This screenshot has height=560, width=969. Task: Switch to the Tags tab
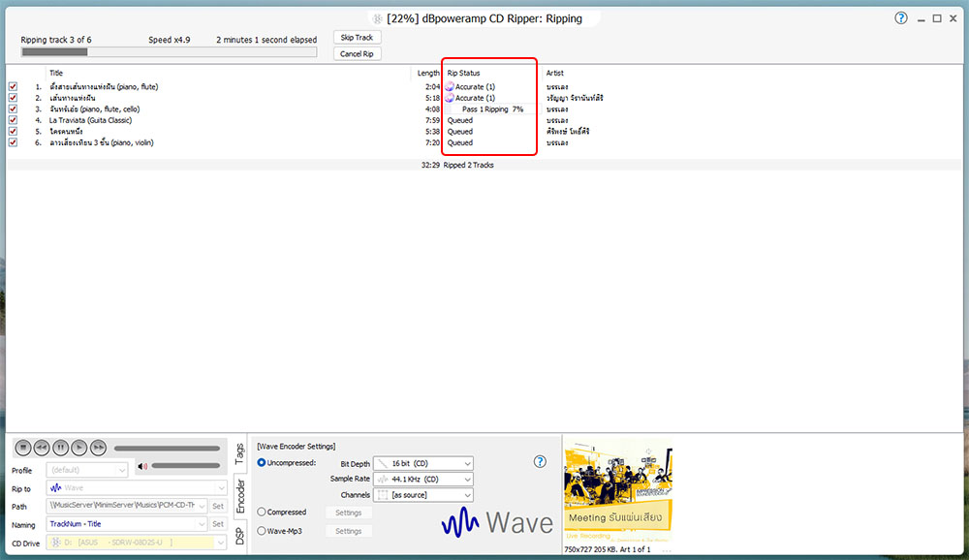[x=239, y=453]
